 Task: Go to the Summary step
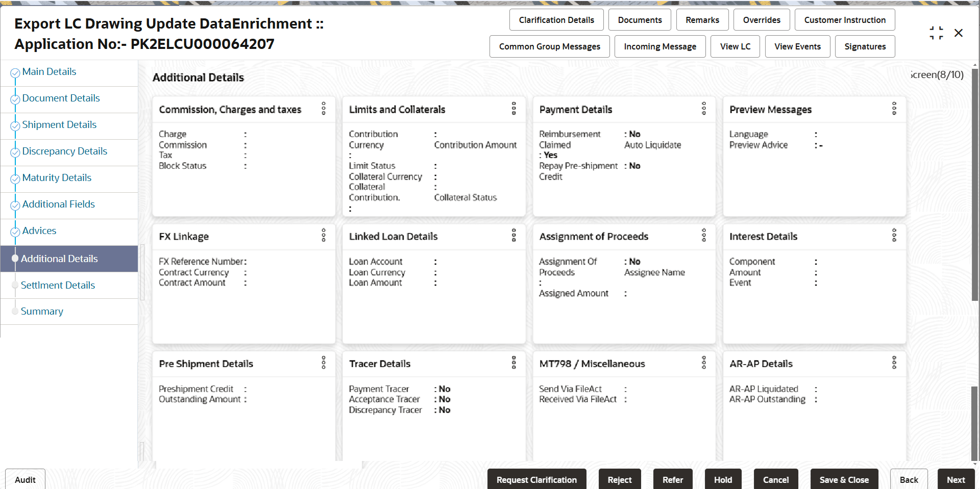point(42,312)
